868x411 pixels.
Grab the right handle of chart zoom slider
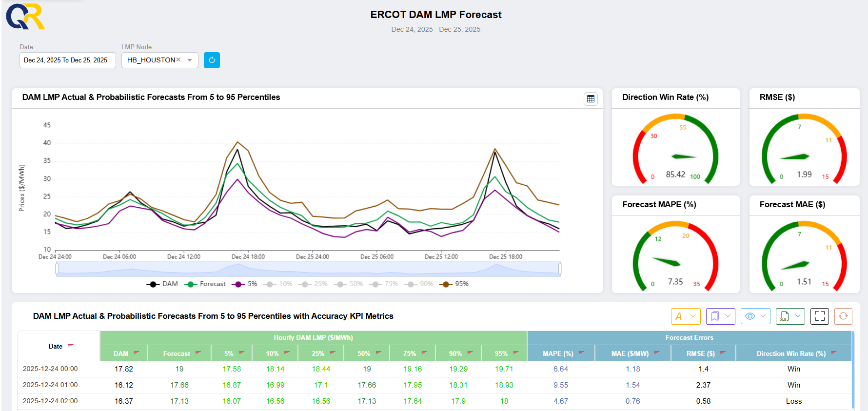click(560, 269)
